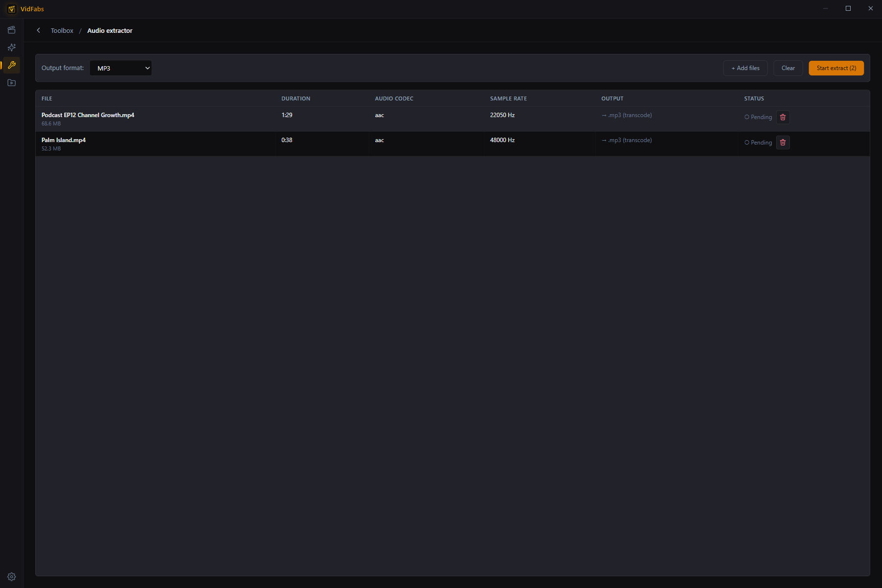Click the 0:38 duration value
The width and height of the screenshot is (882, 588).
[x=287, y=140]
